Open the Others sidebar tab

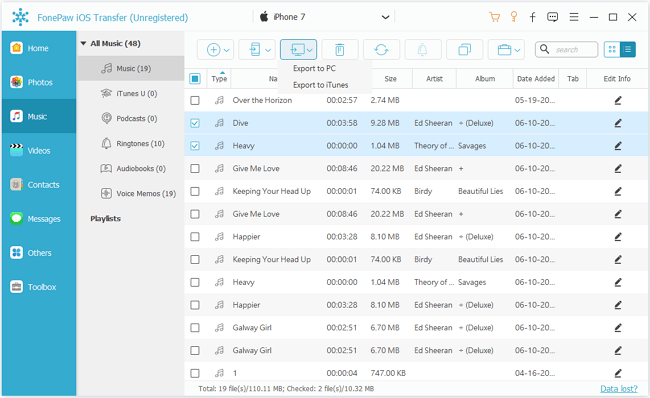39,252
